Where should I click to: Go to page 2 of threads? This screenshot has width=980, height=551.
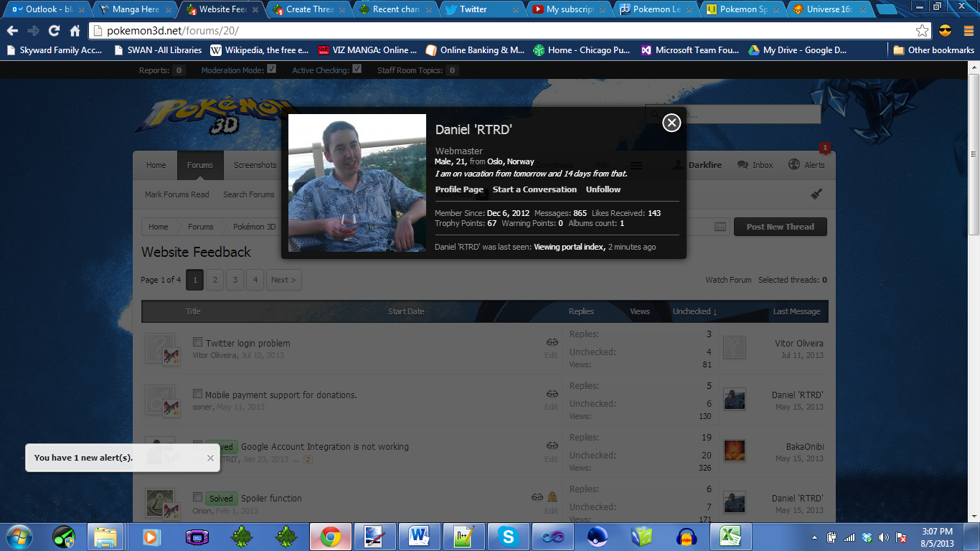215,280
